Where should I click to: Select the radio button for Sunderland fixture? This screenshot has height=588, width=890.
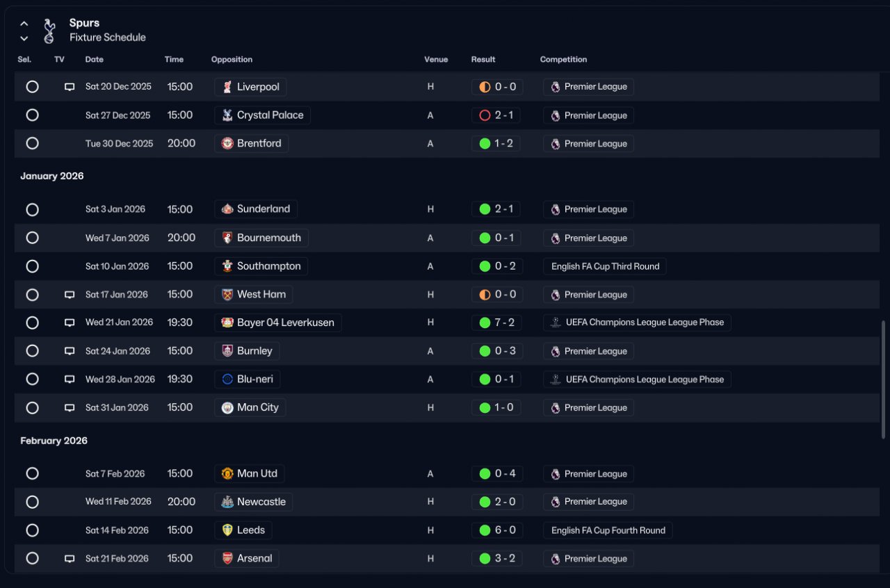[32, 209]
